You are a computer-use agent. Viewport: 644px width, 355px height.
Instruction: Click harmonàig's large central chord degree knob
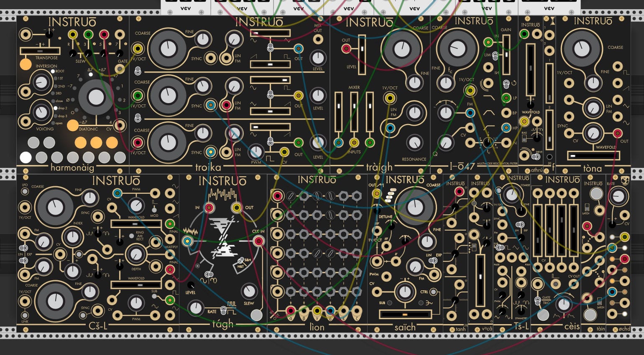[x=96, y=97]
